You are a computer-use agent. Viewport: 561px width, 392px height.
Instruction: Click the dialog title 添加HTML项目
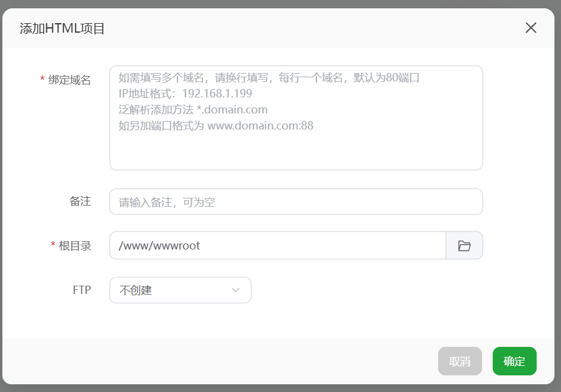tap(62, 29)
